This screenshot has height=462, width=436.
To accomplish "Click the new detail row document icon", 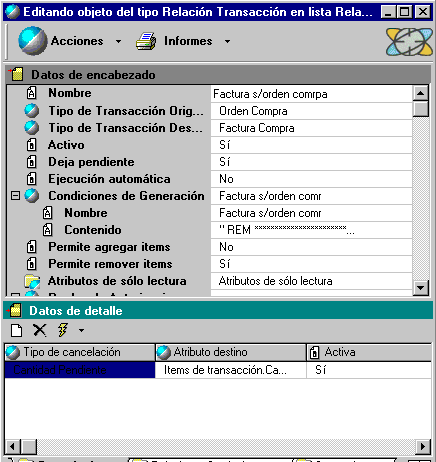I will coord(17,330).
